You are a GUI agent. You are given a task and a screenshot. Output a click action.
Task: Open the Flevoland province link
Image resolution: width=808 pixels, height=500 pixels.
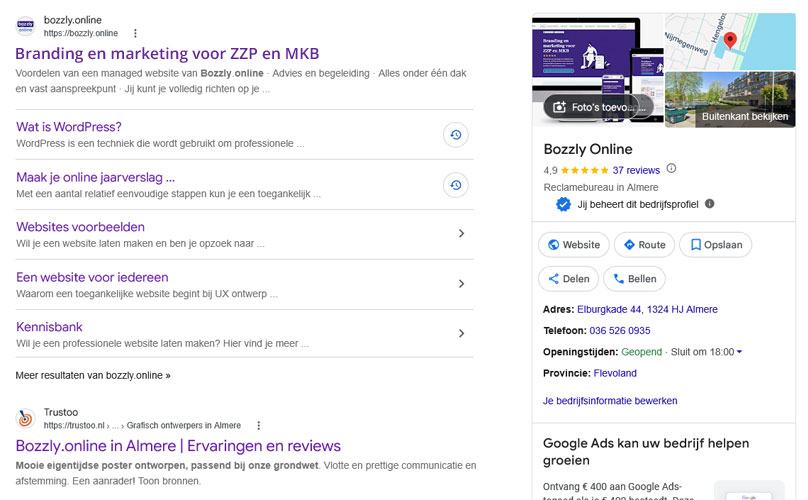pos(615,373)
